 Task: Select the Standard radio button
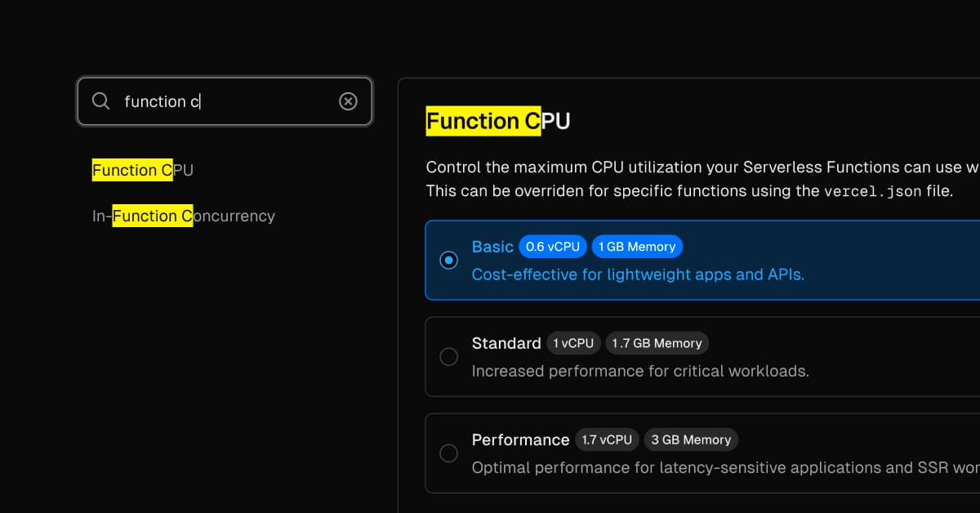coord(448,357)
